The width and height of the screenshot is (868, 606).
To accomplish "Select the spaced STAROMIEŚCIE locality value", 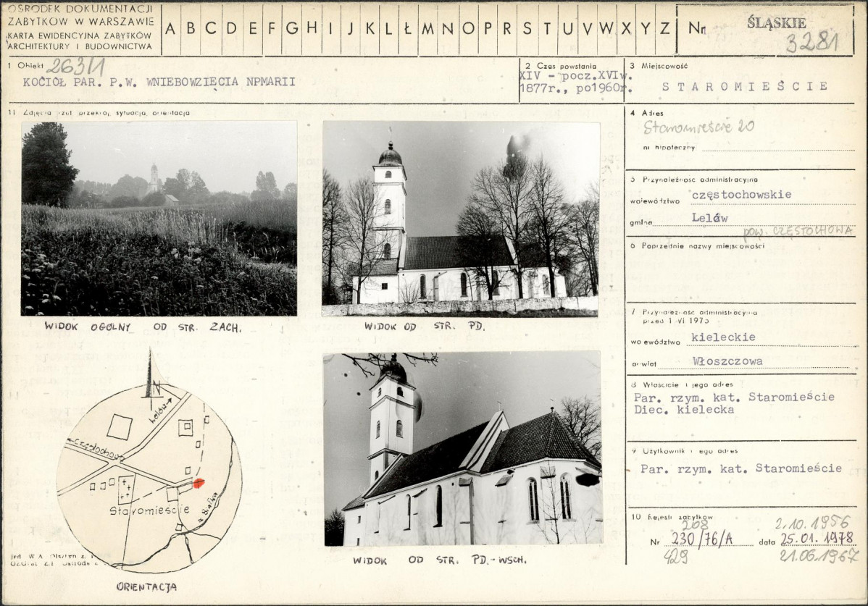I will click(x=745, y=86).
